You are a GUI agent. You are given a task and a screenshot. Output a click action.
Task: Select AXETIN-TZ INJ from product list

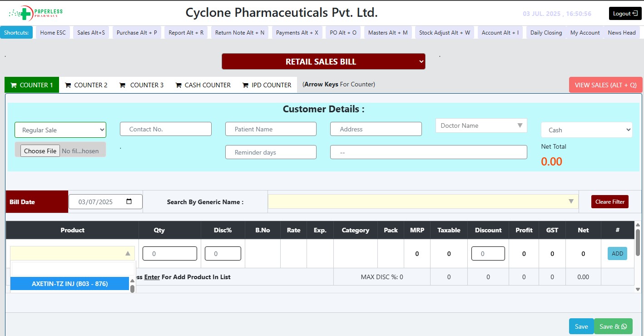tap(69, 284)
